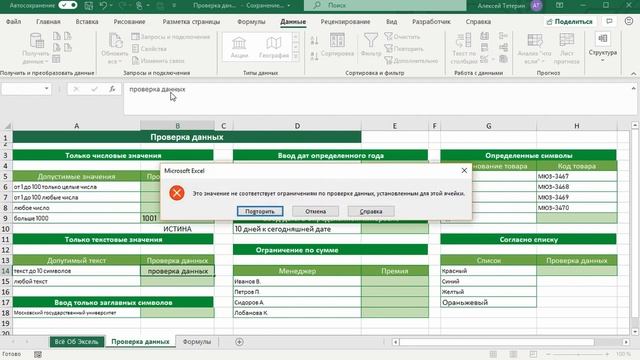Click Повторить filter item in ribbon
Image resolution: width=640 pixels, height=360 pixels.
click(404, 49)
